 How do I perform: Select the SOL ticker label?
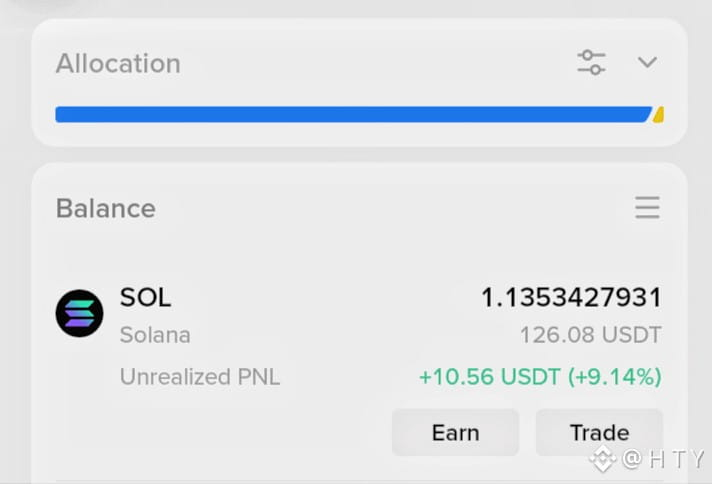coord(145,297)
